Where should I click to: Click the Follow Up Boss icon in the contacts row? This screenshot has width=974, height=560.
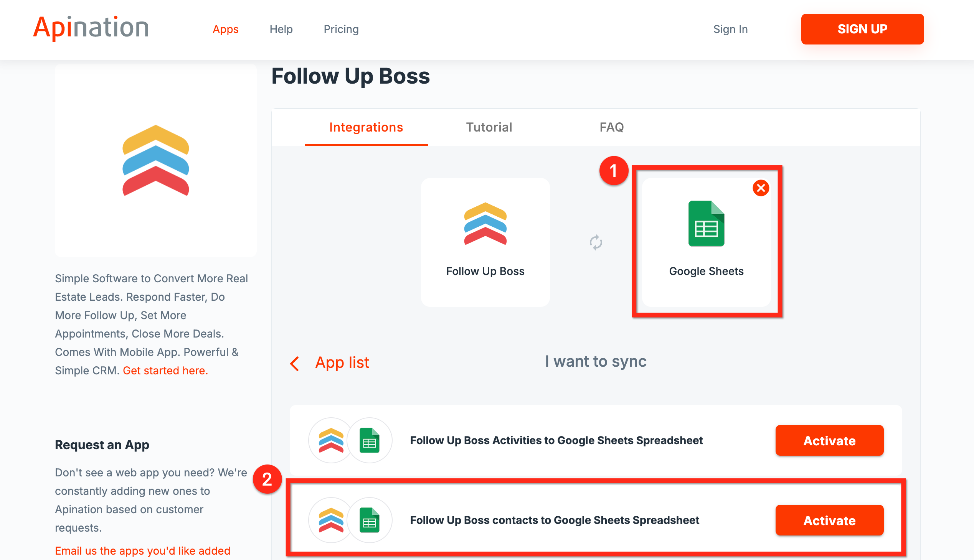tap(331, 520)
